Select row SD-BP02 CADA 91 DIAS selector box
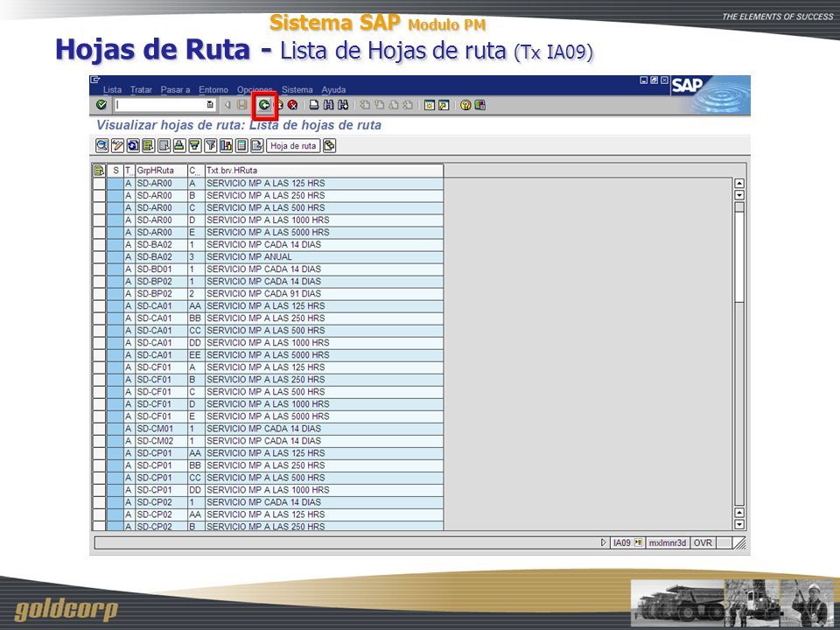 [99, 294]
